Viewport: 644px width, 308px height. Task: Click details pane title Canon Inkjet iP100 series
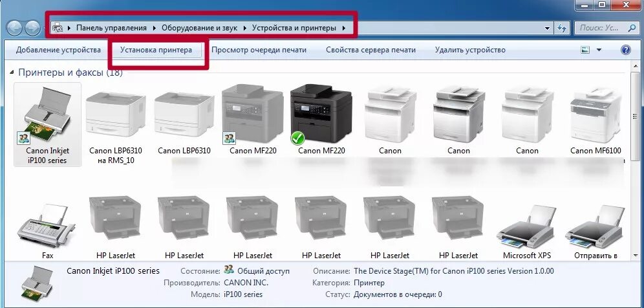coord(113,271)
